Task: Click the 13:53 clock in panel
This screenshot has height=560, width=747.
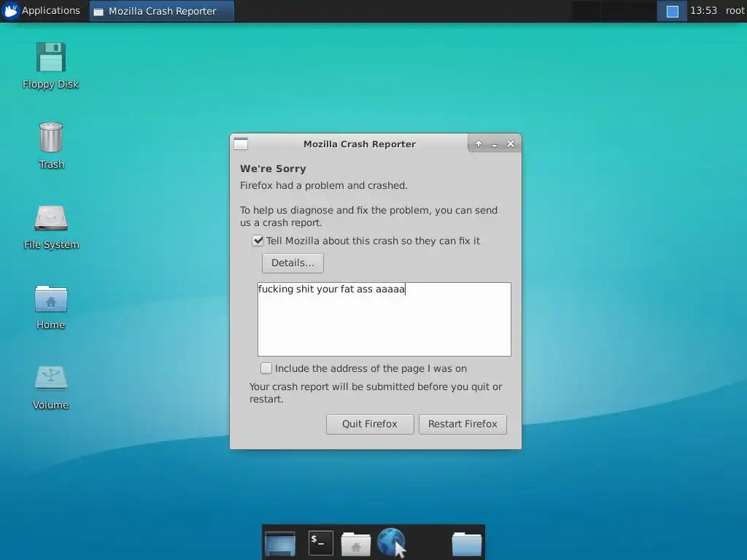Action: click(703, 10)
